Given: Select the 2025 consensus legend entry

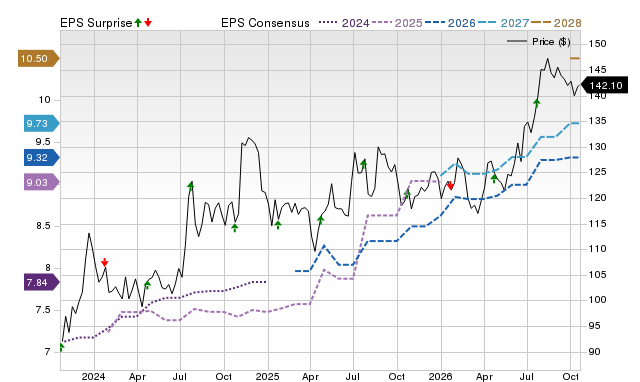Looking at the screenshot, I should click(397, 23).
